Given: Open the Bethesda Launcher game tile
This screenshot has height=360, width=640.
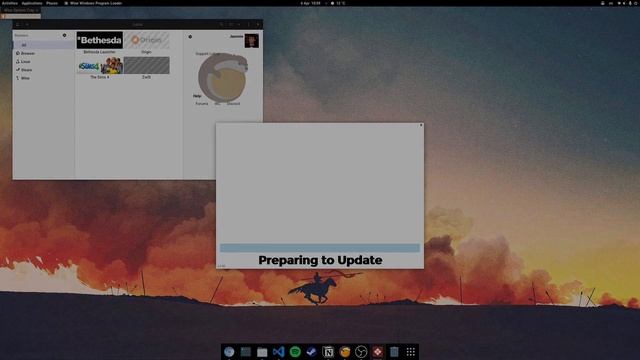Looking at the screenshot, I should 100,40.
